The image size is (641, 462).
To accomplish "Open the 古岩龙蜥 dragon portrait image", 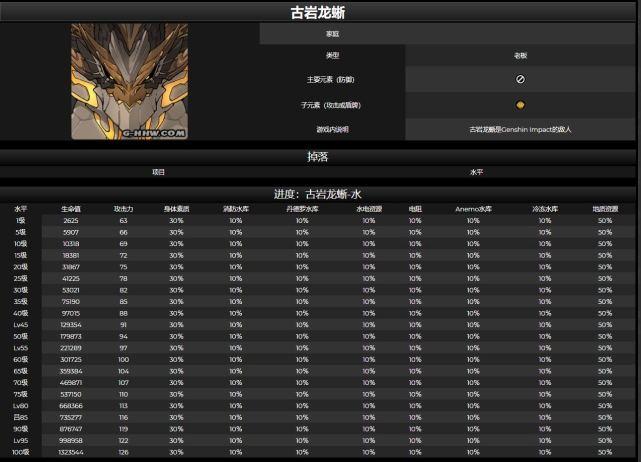I will [129, 81].
